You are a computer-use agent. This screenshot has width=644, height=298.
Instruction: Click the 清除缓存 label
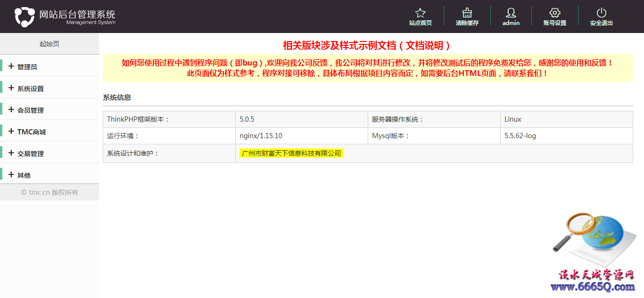click(x=467, y=23)
